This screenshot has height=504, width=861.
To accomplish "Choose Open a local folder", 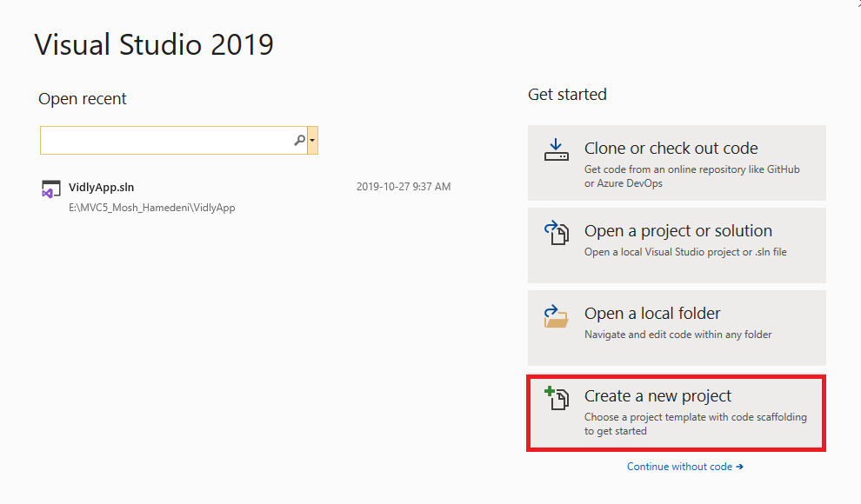I will 652,314.
